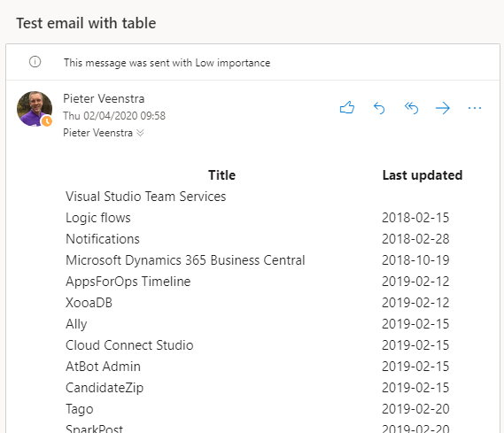Reply to the email using single arrow
This screenshot has width=504, height=433.
click(x=379, y=108)
